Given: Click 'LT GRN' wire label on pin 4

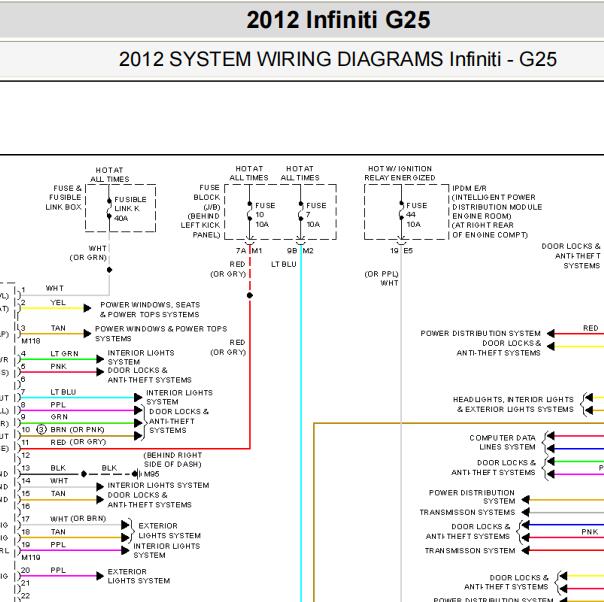Looking at the screenshot, I should pyautogui.click(x=64, y=354).
